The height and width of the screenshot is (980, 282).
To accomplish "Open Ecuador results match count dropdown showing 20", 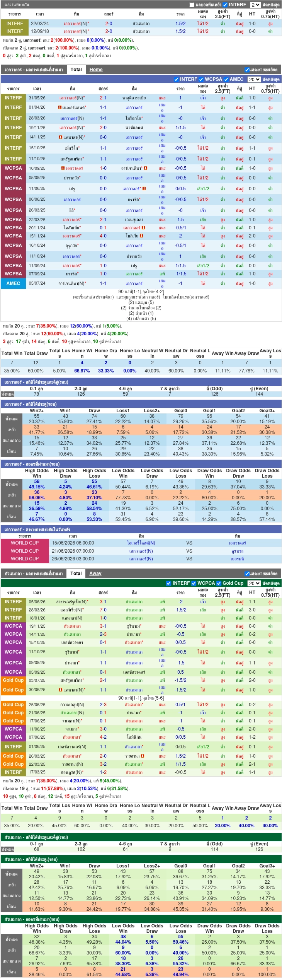I will click(x=254, y=79).
